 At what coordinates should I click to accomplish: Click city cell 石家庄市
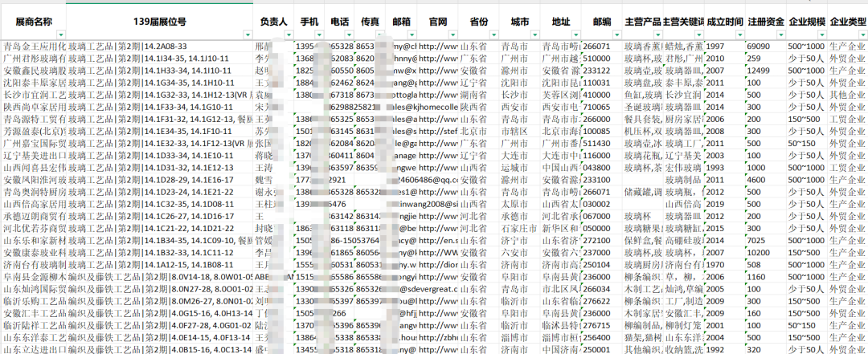tap(520, 228)
